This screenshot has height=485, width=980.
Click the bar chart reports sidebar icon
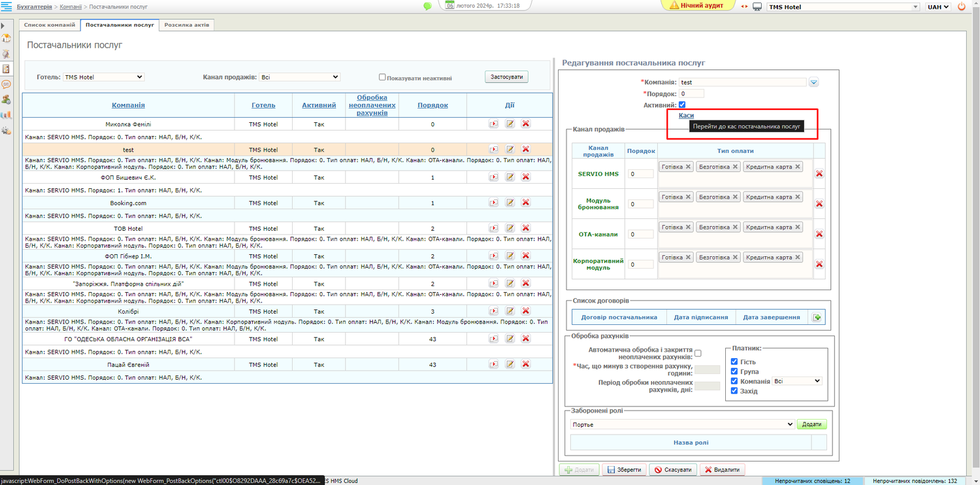click(x=7, y=115)
